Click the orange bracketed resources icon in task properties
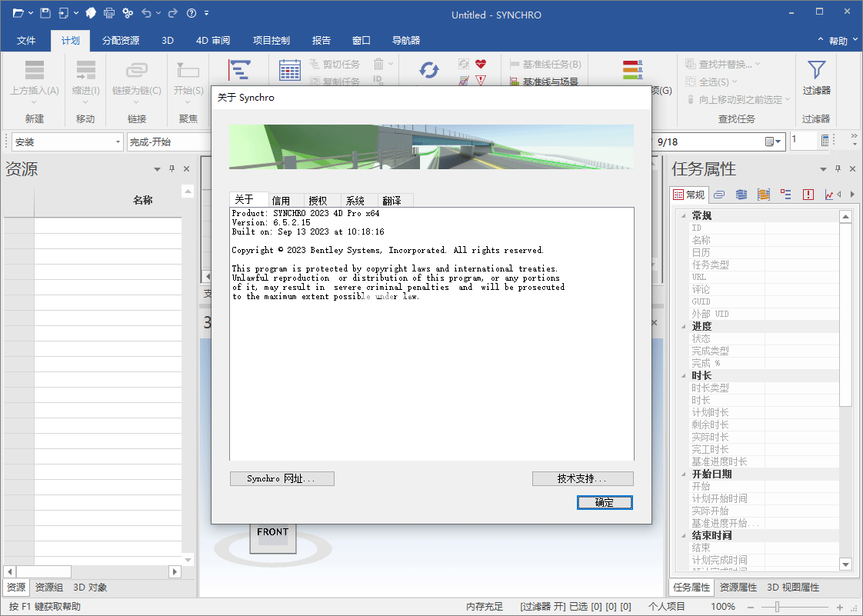This screenshot has width=863, height=616. tap(763, 195)
